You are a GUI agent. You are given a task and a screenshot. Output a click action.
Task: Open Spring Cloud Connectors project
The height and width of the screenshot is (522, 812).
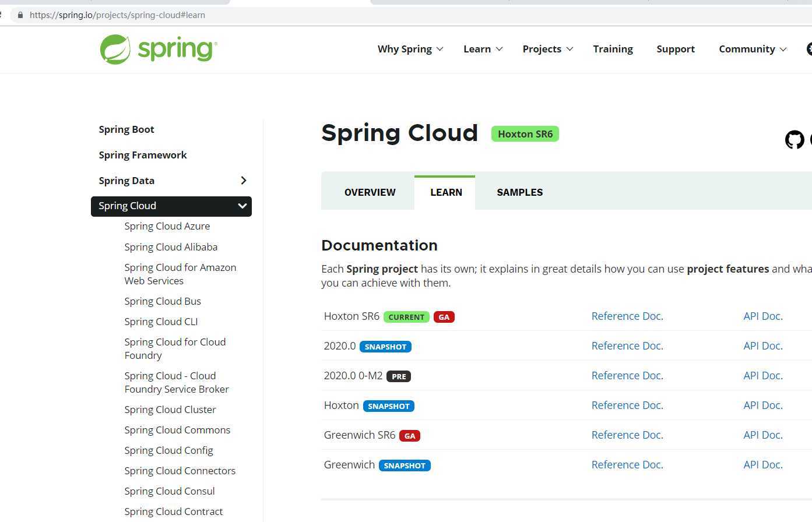tap(180, 471)
